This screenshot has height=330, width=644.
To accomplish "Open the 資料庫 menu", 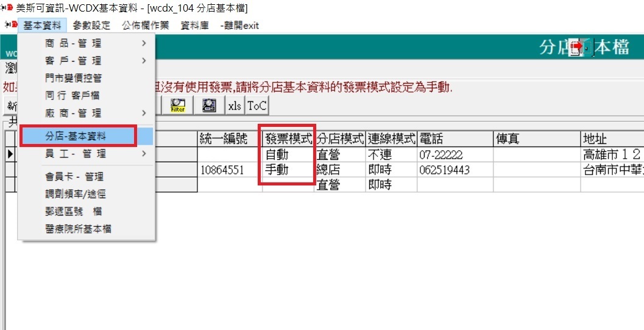I will 195,26.
